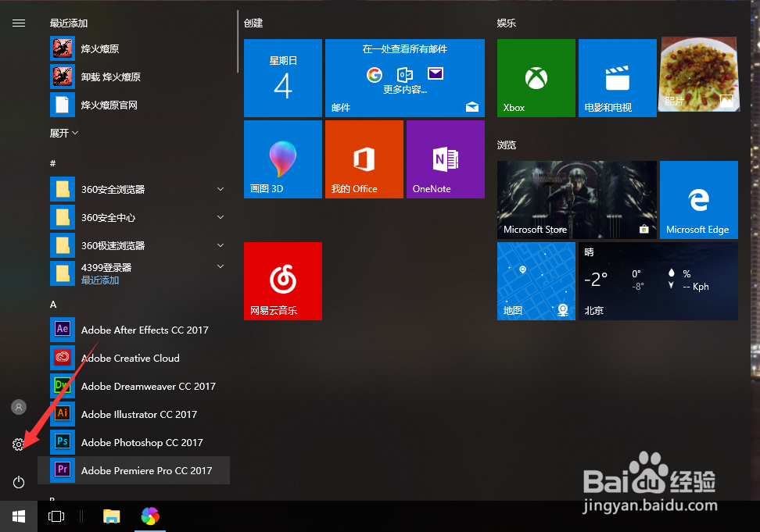Open the Mail tile (邮件)

pos(405,78)
